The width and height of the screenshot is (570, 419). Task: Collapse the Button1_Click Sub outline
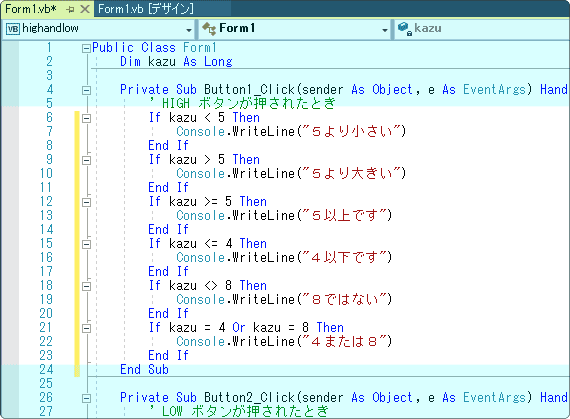point(86,90)
